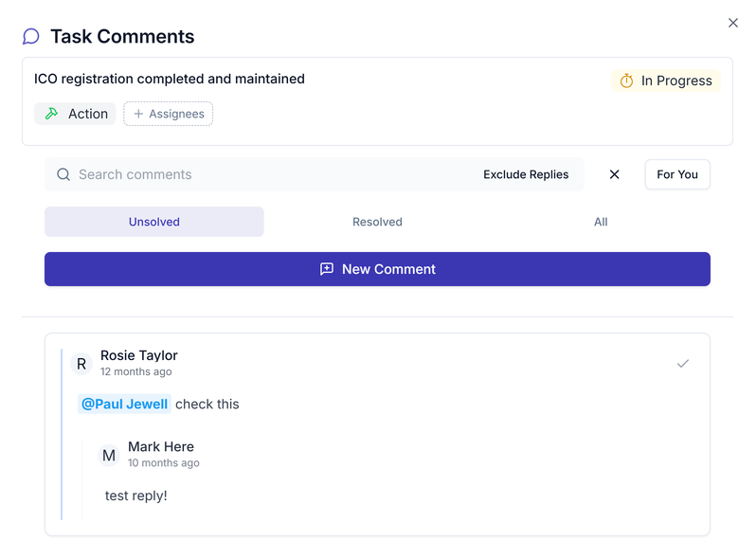Viewport: 756px width, 559px height.
Task: Click the 10 months ago timestamp
Action: pyautogui.click(x=164, y=463)
